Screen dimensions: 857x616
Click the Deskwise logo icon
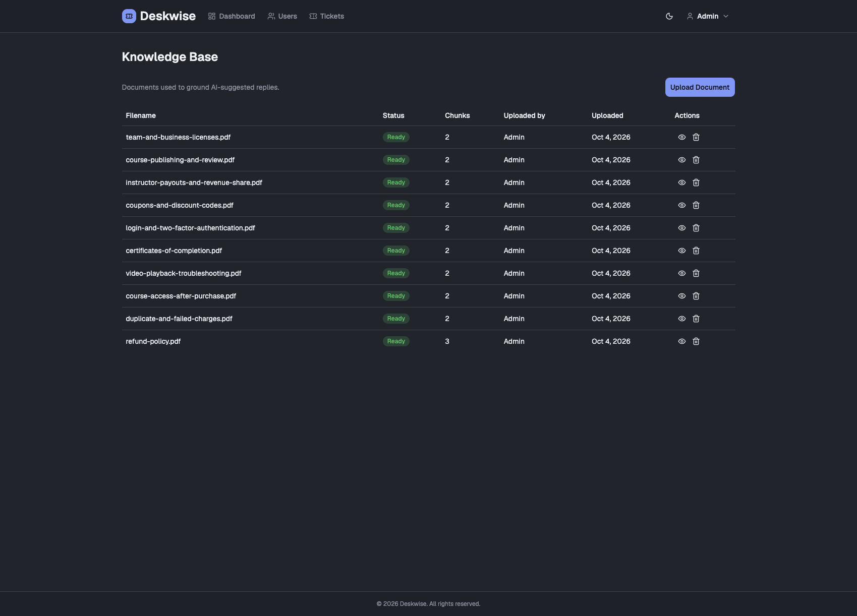(129, 16)
